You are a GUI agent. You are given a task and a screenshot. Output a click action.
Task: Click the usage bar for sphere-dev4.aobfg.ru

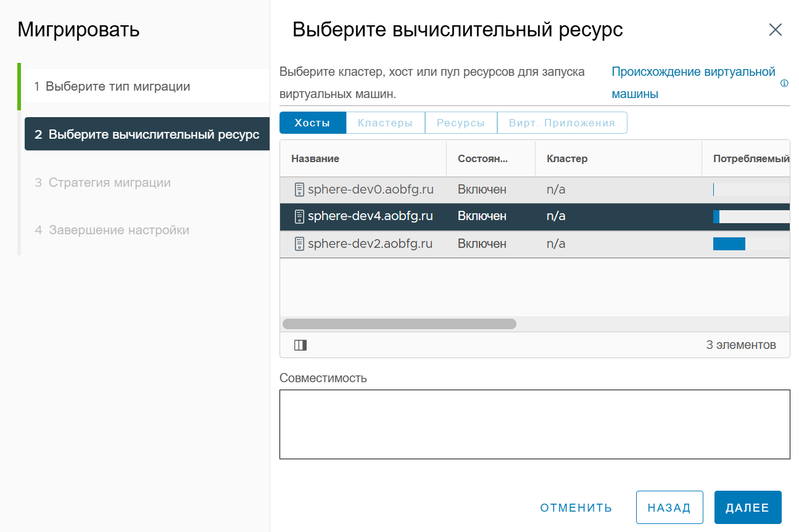pos(751,216)
